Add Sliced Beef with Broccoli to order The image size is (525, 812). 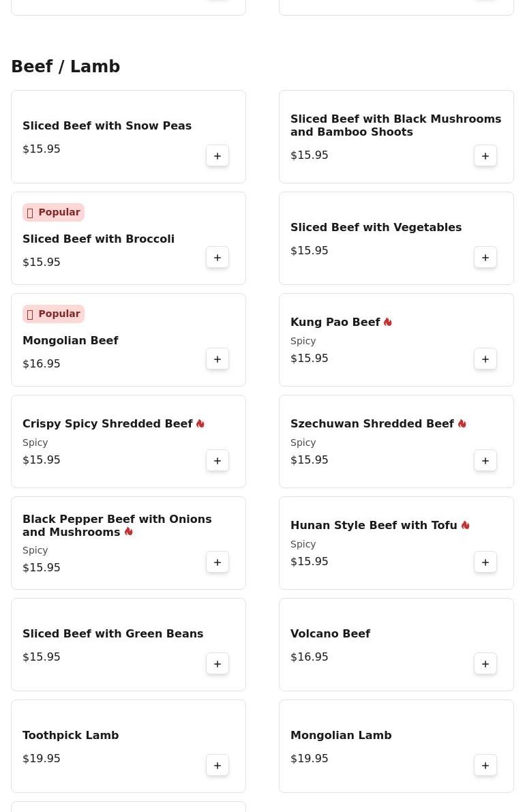(x=217, y=258)
